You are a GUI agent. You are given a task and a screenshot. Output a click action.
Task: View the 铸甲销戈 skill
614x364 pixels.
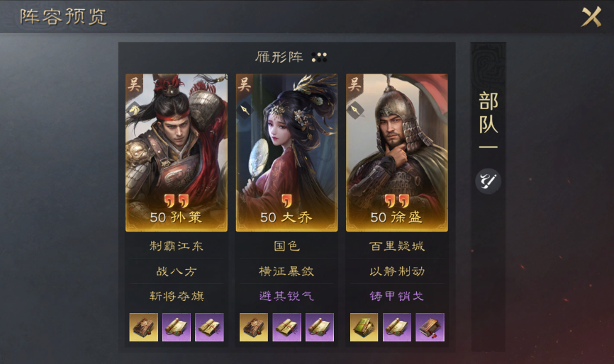pyautogui.click(x=397, y=296)
